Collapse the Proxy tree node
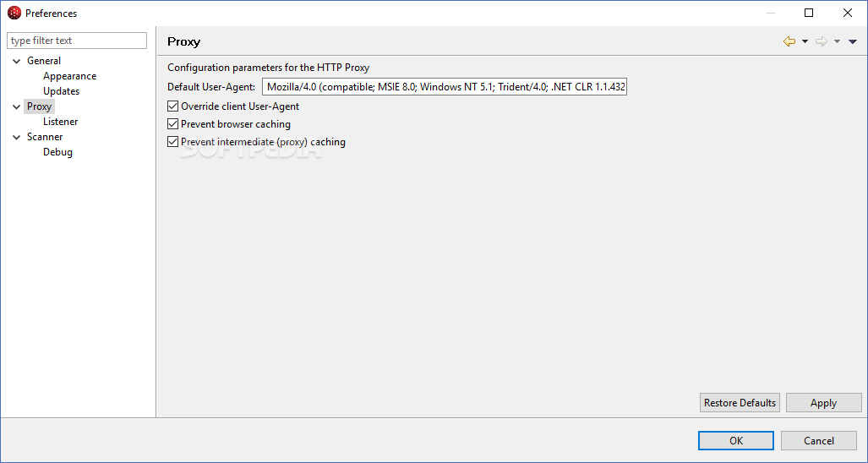868x463 pixels. (x=17, y=106)
